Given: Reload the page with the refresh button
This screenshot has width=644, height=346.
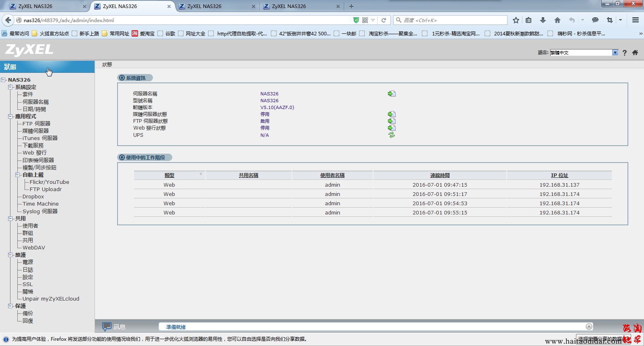Looking at the screenshot, I should click(384, 20).
